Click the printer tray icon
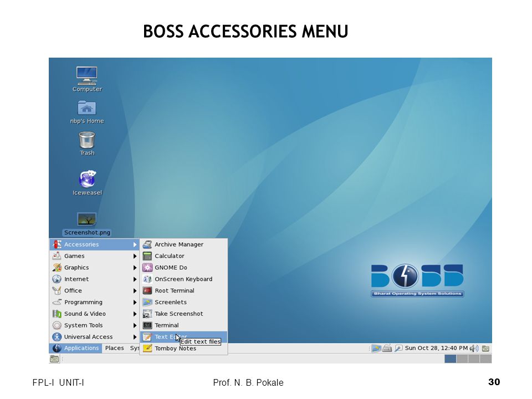The image size is (532, 399). click(387, 348)
